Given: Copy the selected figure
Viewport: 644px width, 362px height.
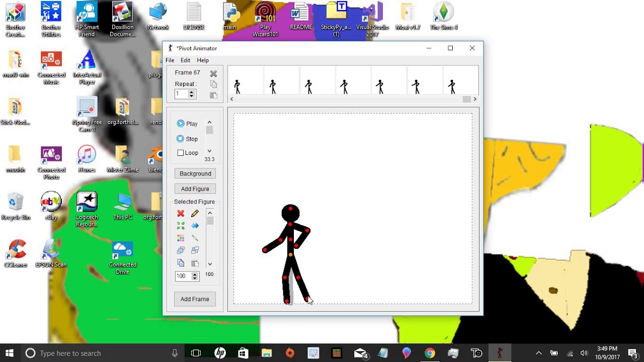Looking at the screenshot, I should coord(181,263).
